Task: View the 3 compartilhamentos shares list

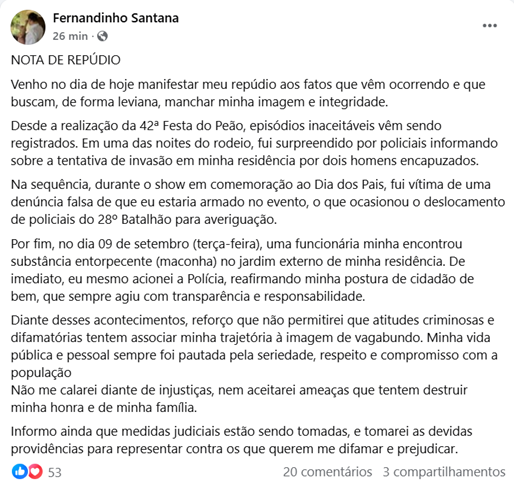Action: [x=444, y=472]
